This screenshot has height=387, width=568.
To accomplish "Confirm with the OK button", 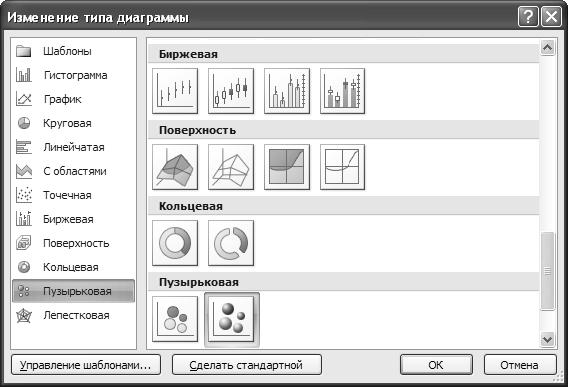I will [x=436, y=365].
